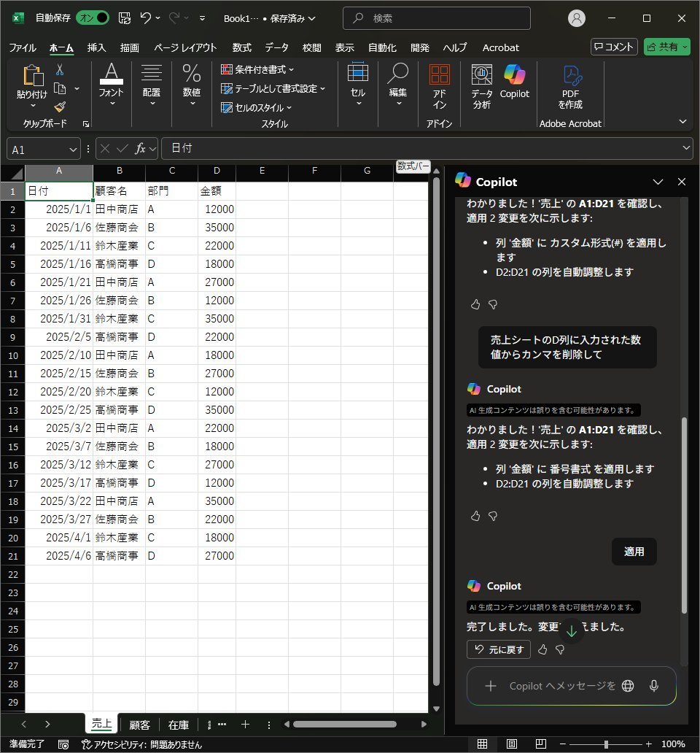Screen dimensions: 700x753
Task: Switch to the Acrobat ribbon tab
Action: [500, 47]
